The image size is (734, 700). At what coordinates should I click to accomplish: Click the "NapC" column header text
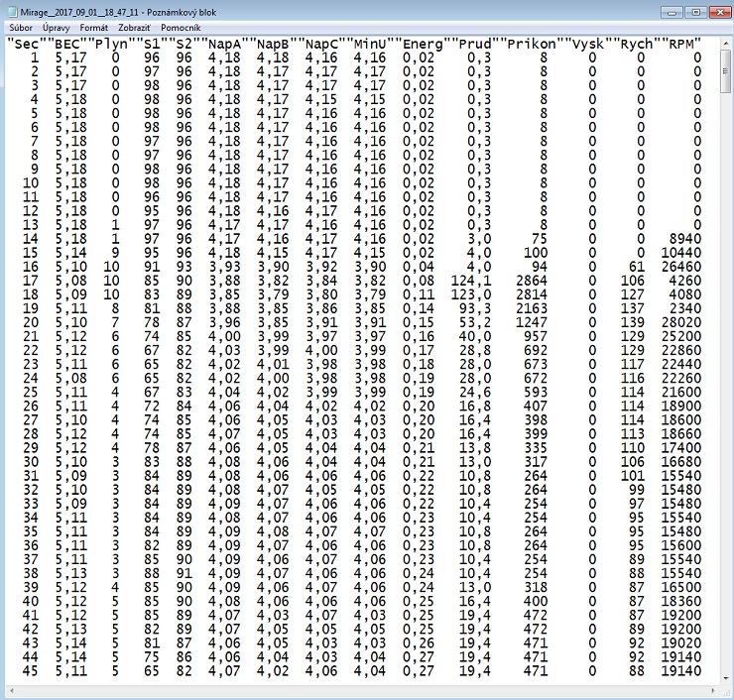pos(321,44)
